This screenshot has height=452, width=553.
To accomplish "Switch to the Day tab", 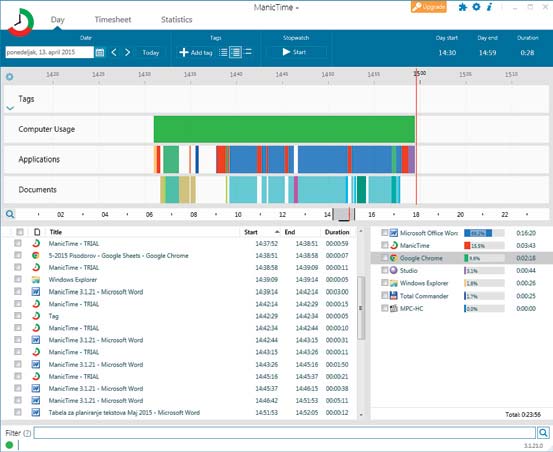I will tap(57, 19).
